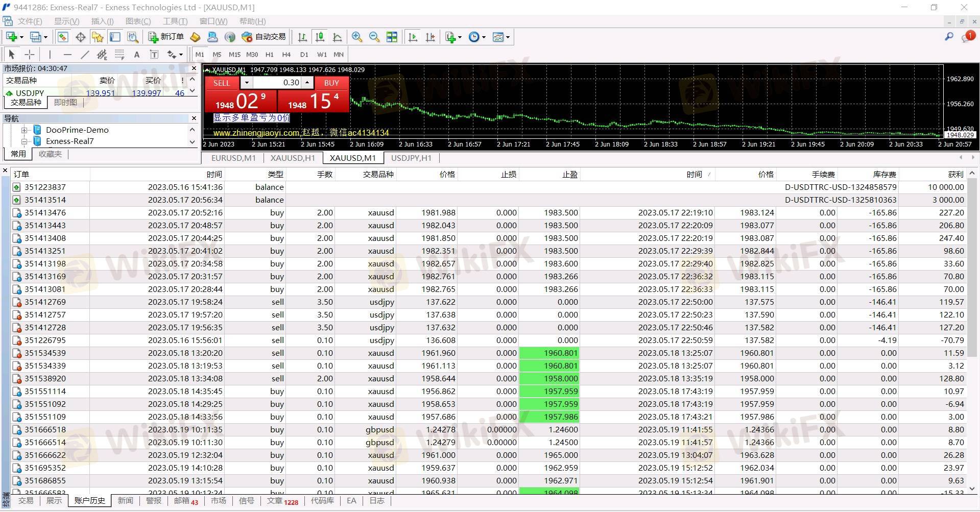Open the 插入(I) menu

(x=102, y=21)
